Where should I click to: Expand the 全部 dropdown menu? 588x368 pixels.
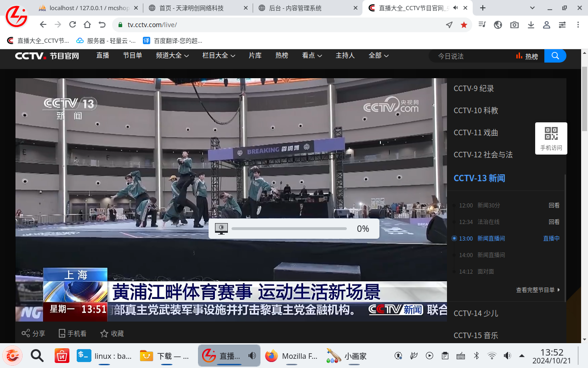point(379,55)
